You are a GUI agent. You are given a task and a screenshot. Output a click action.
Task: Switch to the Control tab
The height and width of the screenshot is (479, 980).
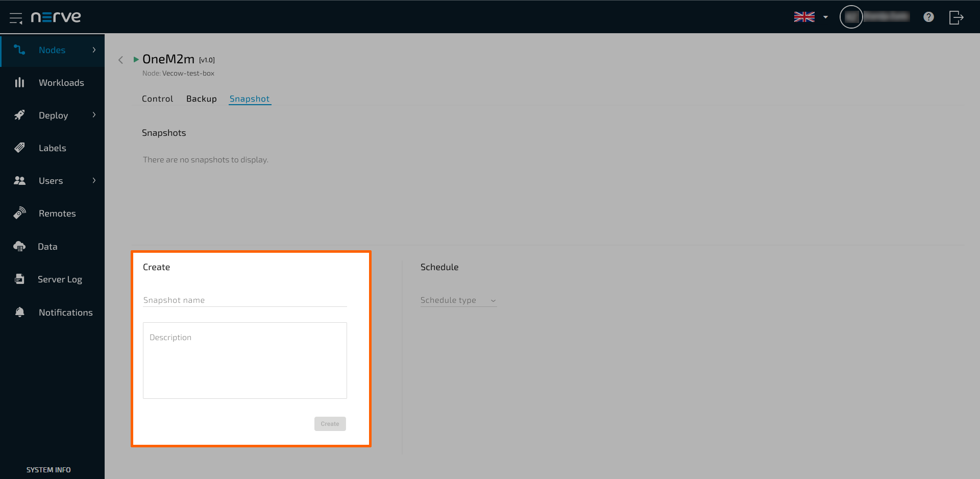click(x=157, y=99)
